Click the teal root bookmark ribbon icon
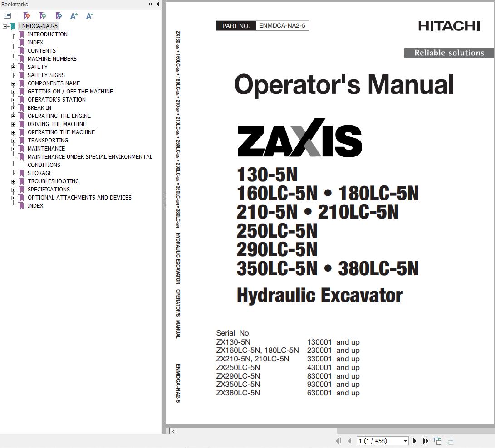Screen dimensions: 495x448 [x=13, y=26]
